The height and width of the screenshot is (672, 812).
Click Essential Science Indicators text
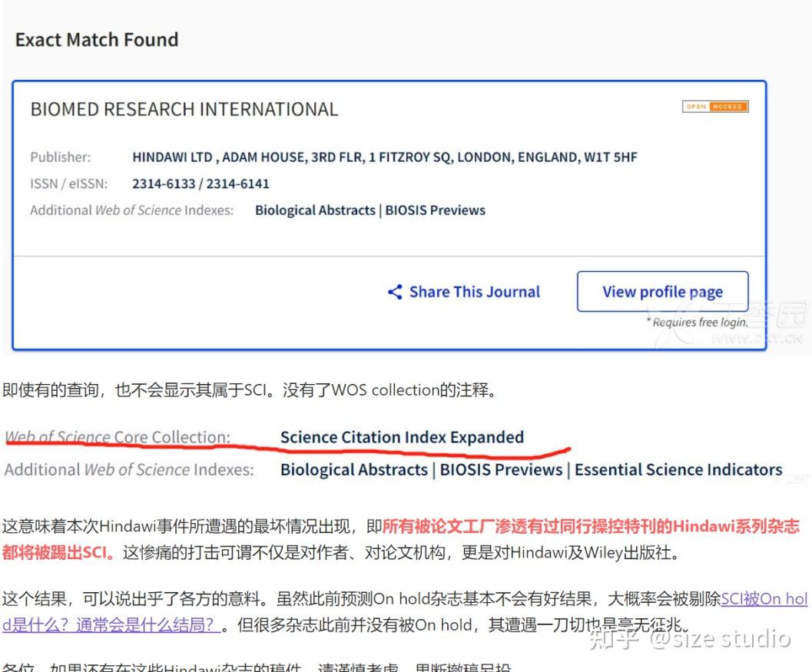678,469
